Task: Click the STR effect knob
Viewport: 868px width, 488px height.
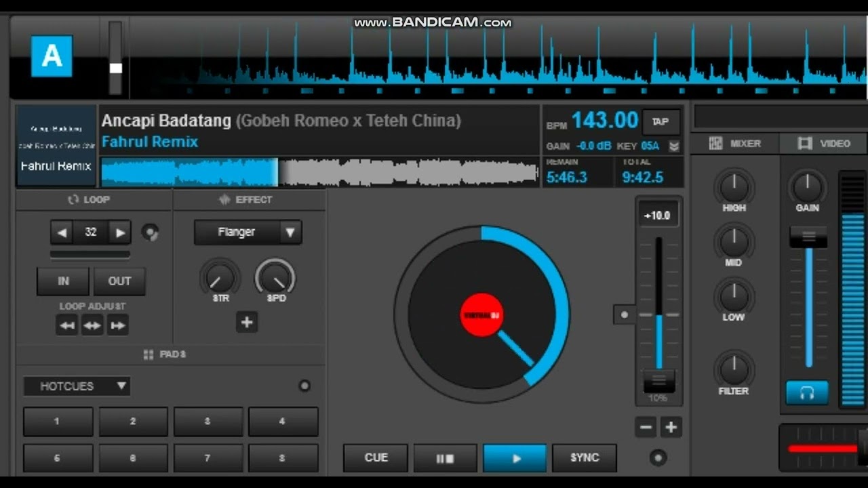Action: tap(220, 277)
